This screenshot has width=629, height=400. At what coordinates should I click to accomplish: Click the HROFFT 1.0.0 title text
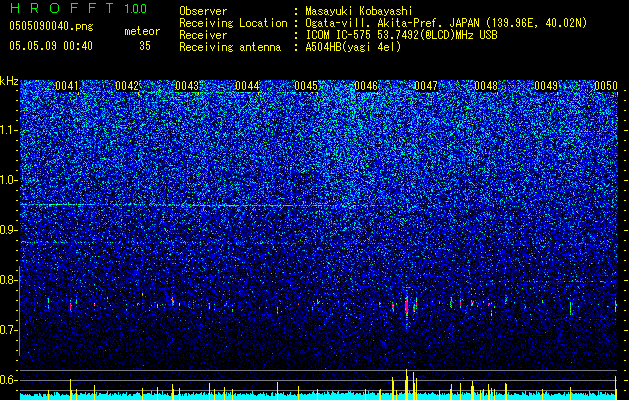click(x=78, y=8)
